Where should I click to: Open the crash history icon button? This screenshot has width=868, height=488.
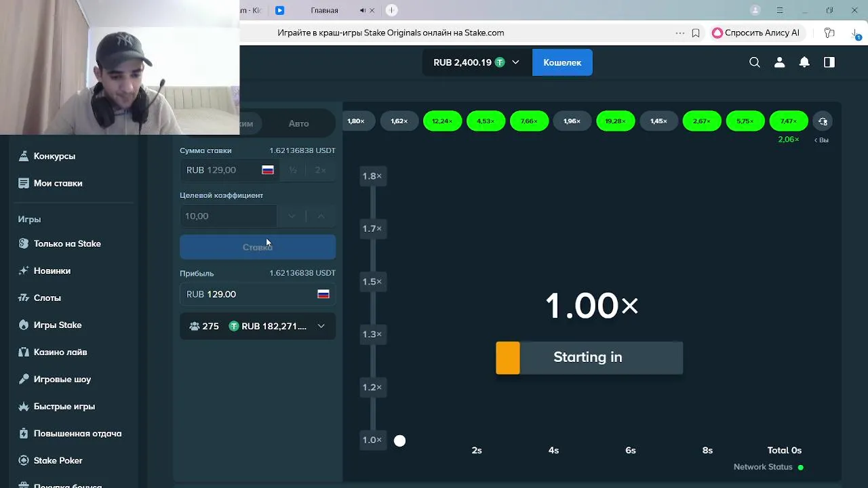823,121
